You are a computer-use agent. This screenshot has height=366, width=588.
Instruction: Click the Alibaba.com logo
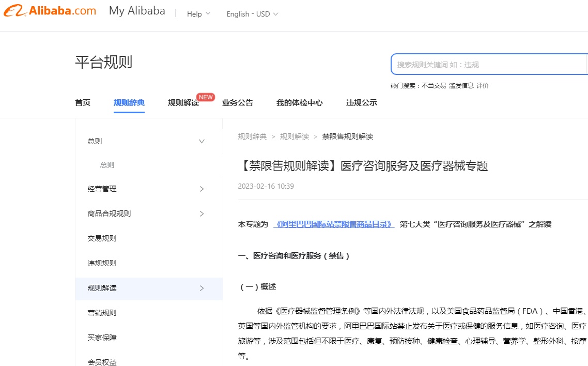(x=50, y=11)
